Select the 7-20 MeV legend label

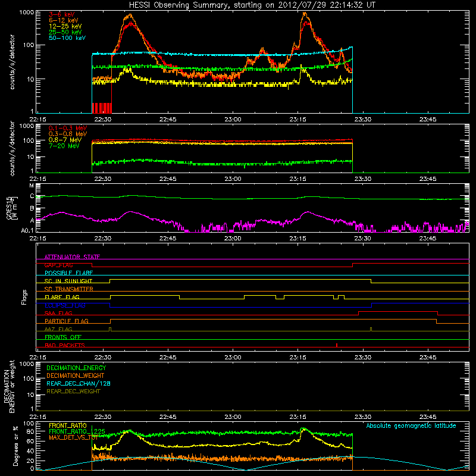[64, 146]
